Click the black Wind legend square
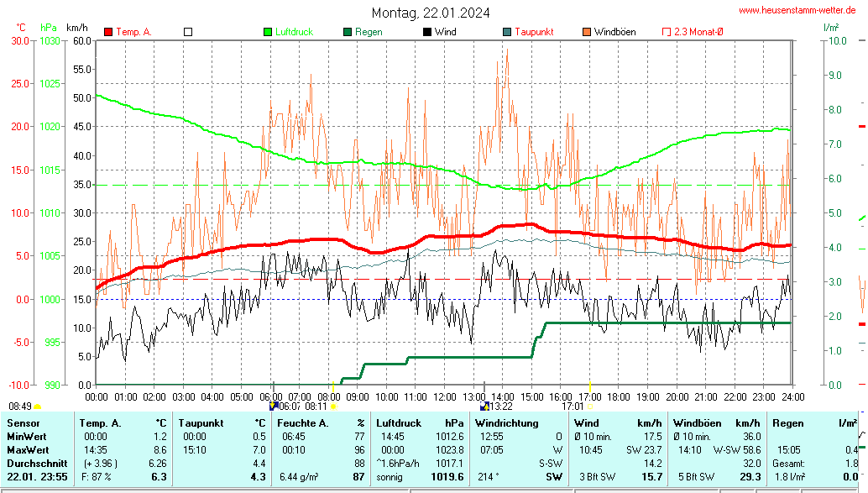The width and height of the screenshot is (868, 493). [x=427, y=32]
